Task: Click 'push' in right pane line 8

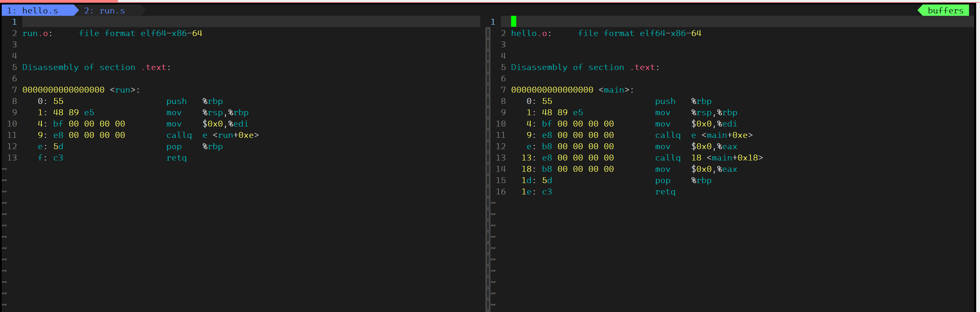Action: click(x=665, y=101)
